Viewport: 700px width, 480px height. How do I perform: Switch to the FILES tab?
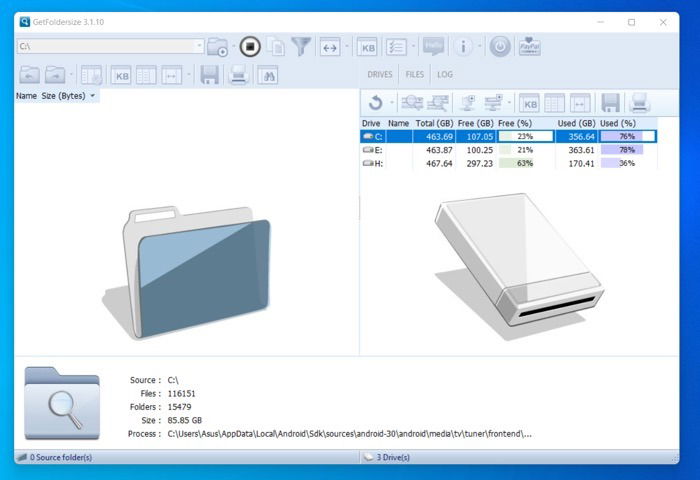(x=414, y=75)
